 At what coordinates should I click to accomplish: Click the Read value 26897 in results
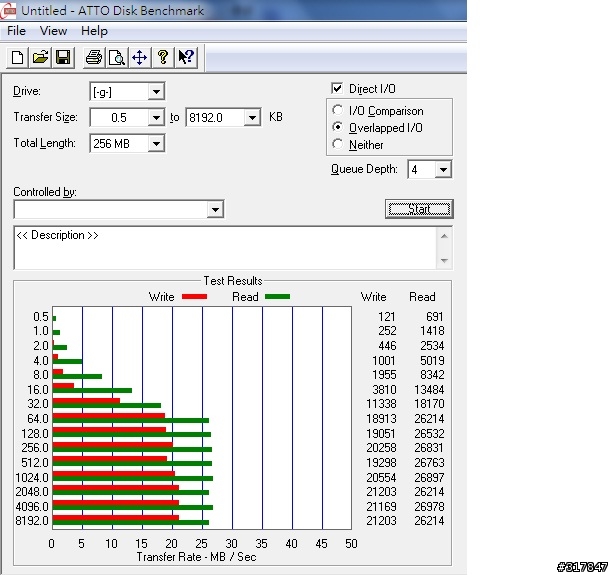pos(429,477)
